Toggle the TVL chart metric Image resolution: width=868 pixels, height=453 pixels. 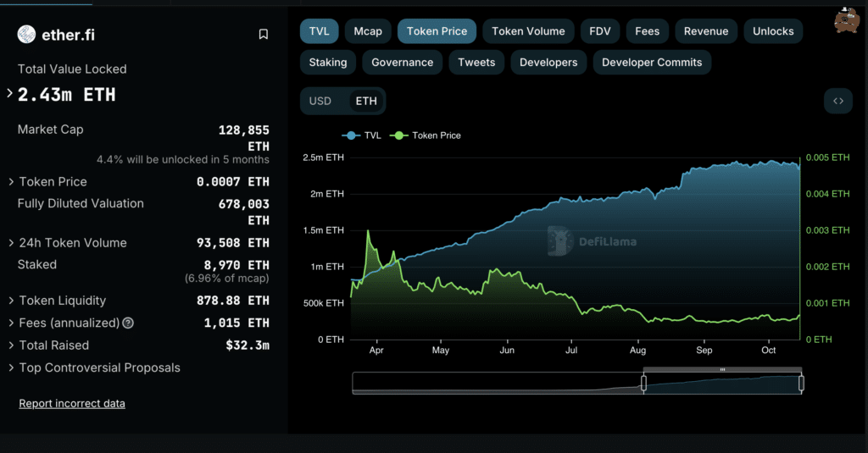(x=319, y=31)
